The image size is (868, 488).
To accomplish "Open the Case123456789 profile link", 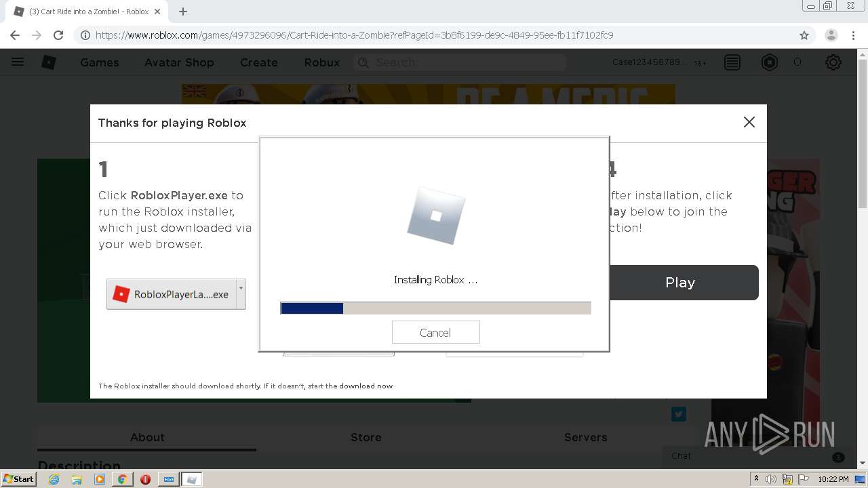I will click(649, 62).
